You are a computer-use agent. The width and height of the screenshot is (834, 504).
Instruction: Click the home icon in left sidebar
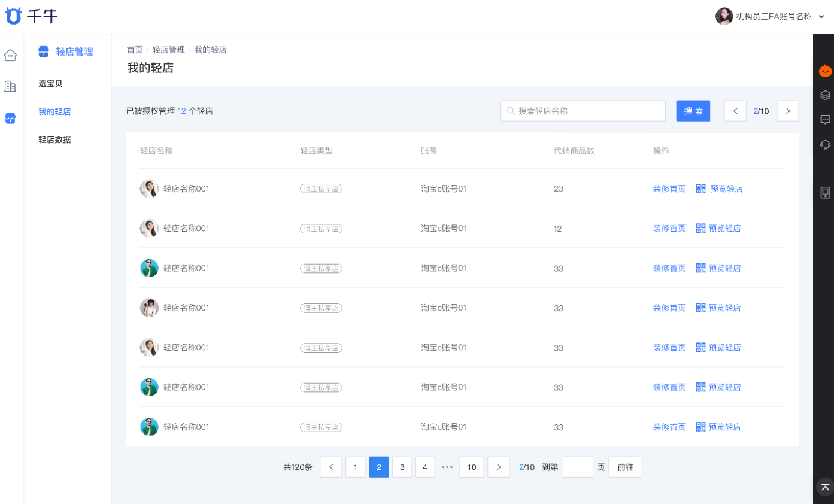click(10, 56)
